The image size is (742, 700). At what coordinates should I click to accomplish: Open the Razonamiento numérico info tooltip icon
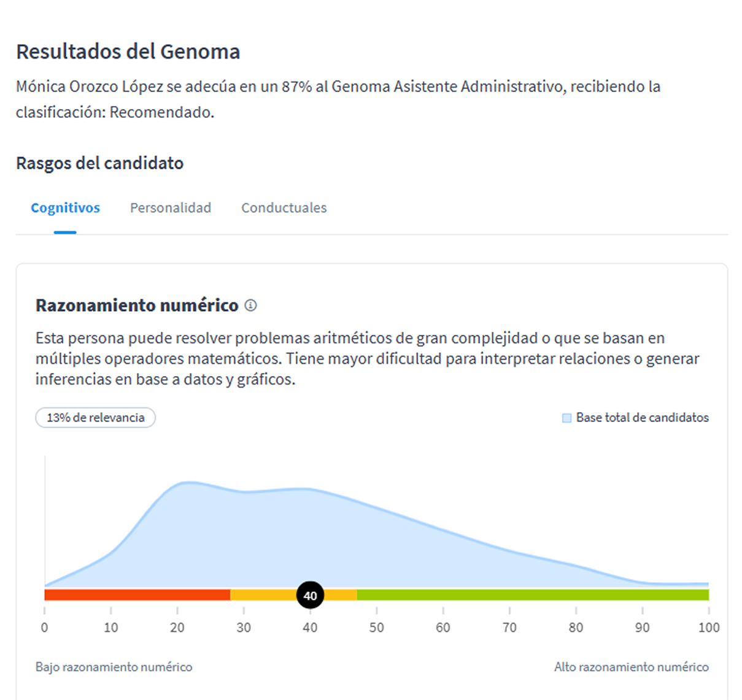[x=251, y=305]
